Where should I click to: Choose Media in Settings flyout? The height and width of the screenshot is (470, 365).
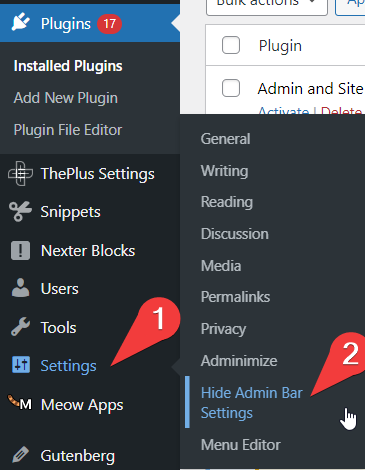point(221,266)
